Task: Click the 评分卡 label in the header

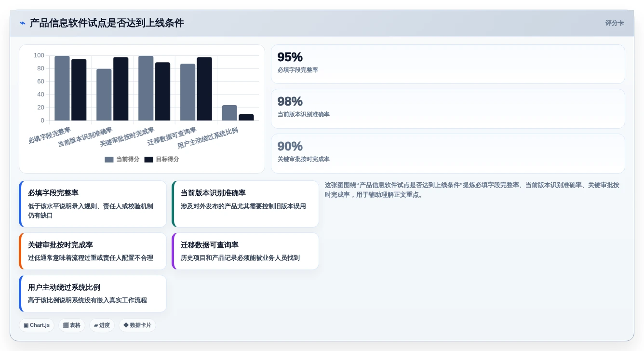Action: tap(615, 23)
